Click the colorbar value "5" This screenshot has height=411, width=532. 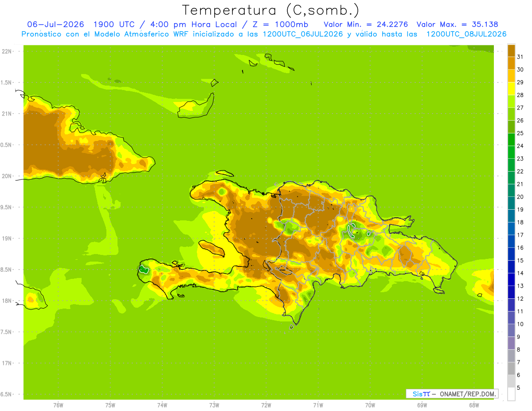tap(519, 388)
